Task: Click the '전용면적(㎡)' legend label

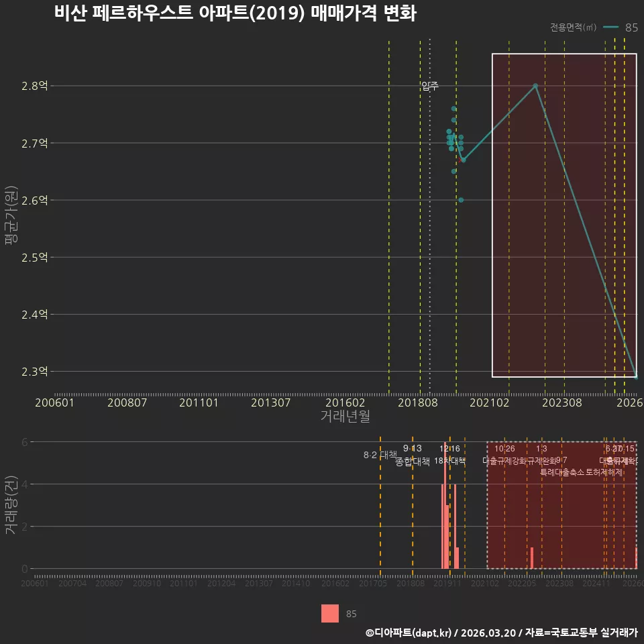Action: click(573, 27)
